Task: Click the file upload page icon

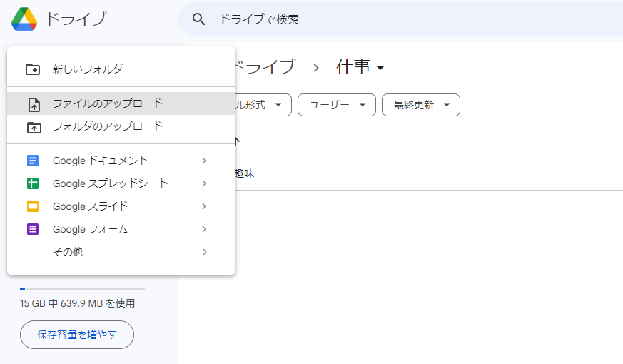Action: click(34, 104)
